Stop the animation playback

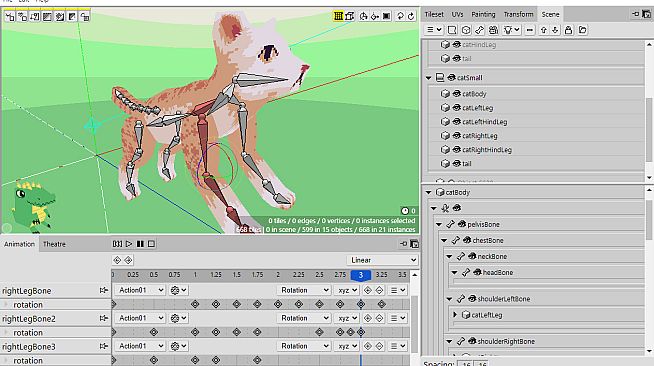click(x=151, y=244)
